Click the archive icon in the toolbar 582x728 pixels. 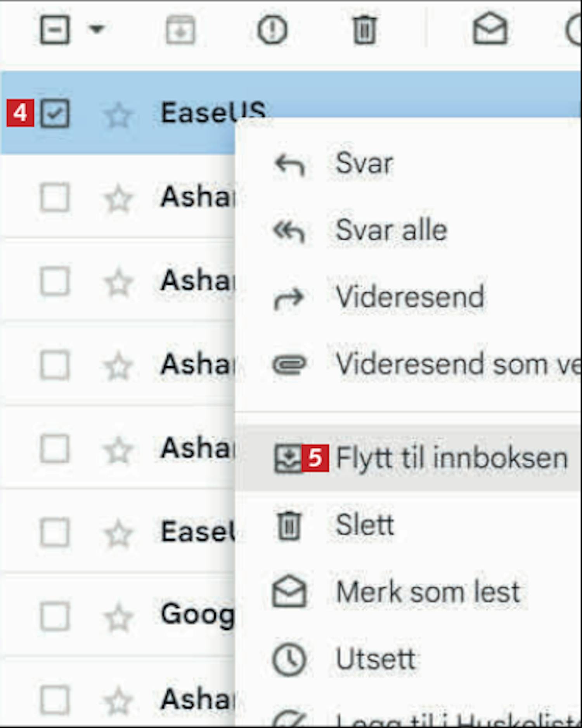pyautogui.click(x=180, y=30)
